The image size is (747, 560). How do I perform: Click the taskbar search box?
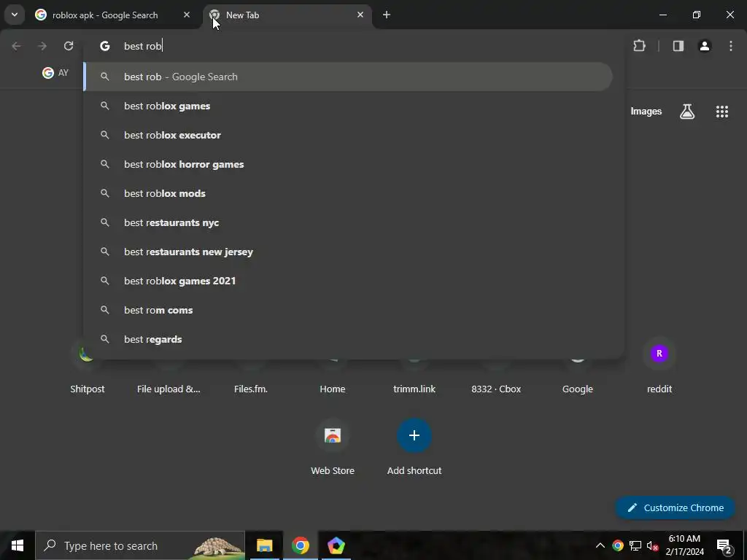(140, 545)
